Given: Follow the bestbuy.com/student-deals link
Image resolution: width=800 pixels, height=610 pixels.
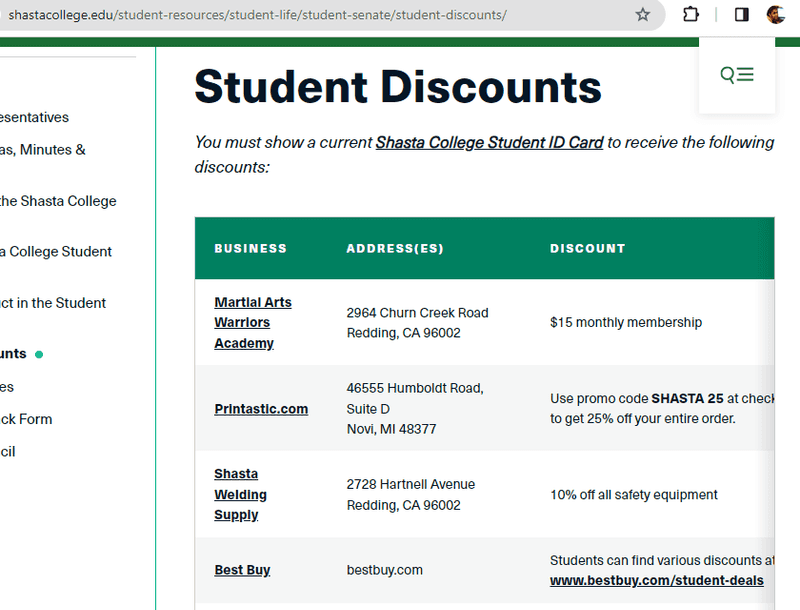Looking at the screenshot, I should [x=656, y=581].
